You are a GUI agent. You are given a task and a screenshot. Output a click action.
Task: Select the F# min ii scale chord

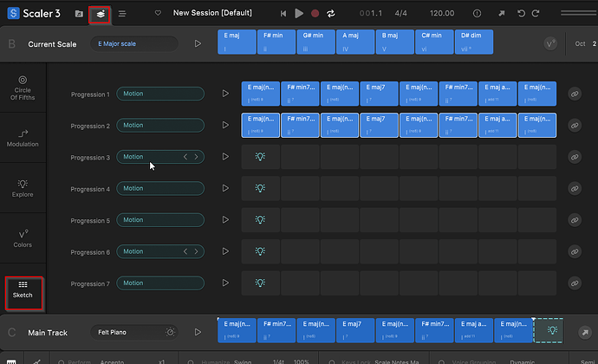click(x=276, y=42)
